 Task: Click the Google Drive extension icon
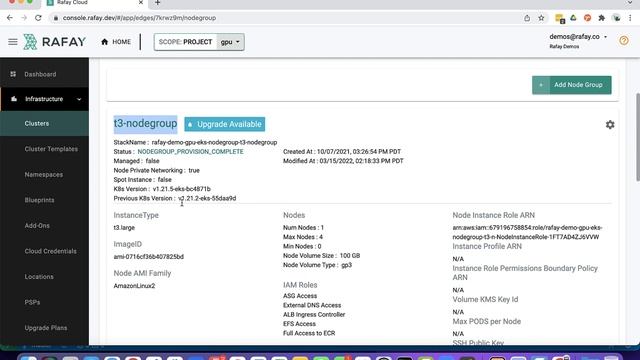(x=573, y=18)
